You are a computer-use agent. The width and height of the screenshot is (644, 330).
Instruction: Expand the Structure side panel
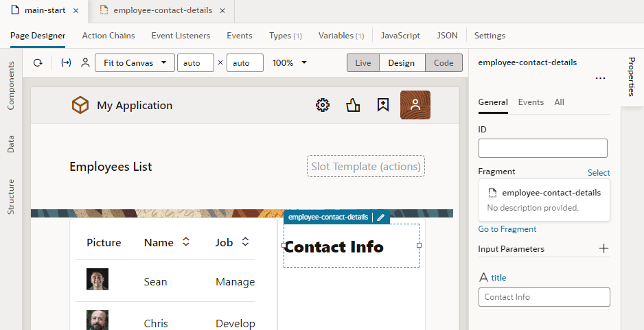pos(11,197)
